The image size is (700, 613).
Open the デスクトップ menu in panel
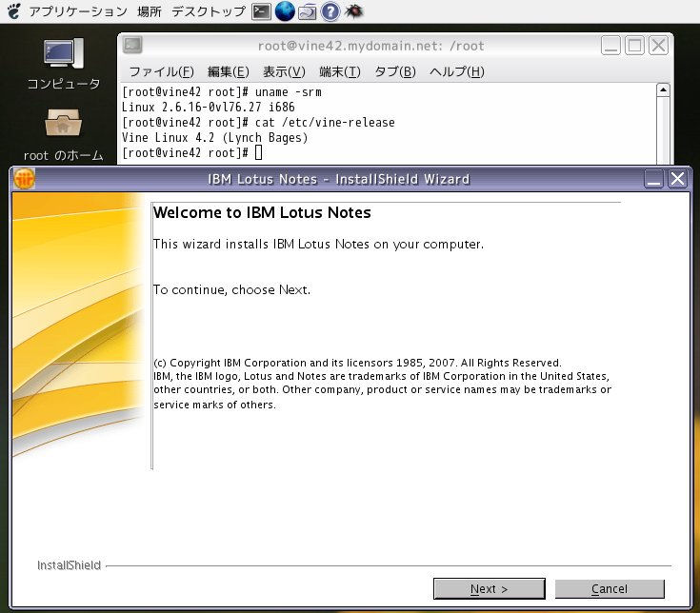[209, 11]
